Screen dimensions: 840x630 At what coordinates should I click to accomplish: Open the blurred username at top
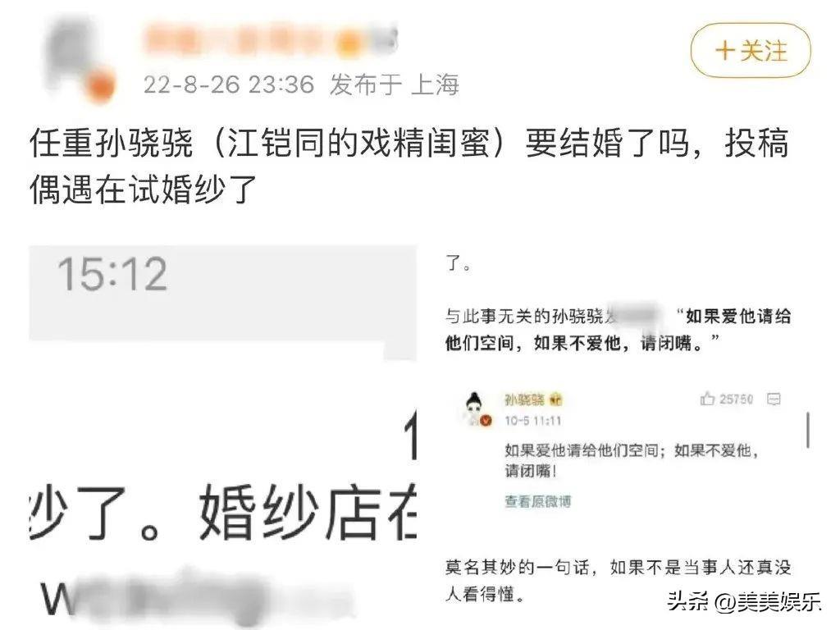point(270,39)
